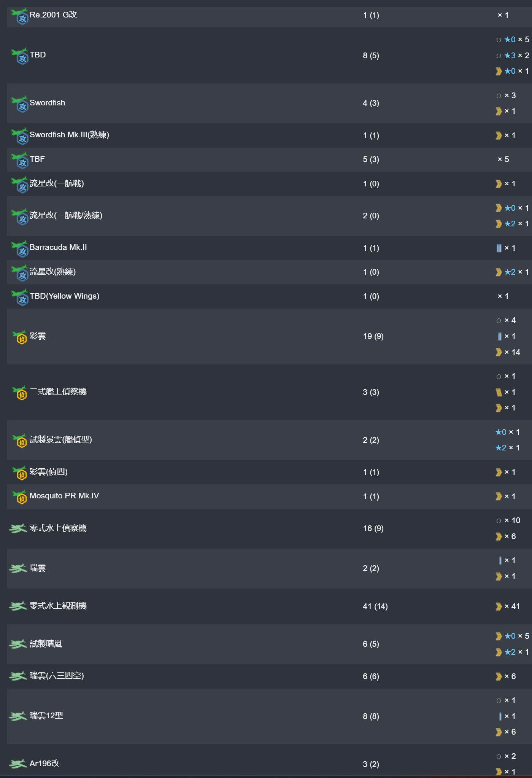This screenshot has height=778, width=532.
Task: Click the seaplane icon next to 瑞雲12型
Action: [18, 716]
